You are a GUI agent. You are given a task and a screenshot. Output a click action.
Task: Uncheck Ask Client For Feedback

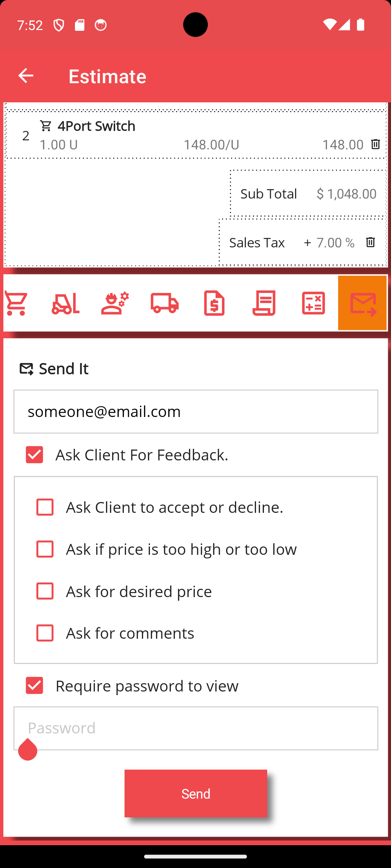[x=34, y=455]
